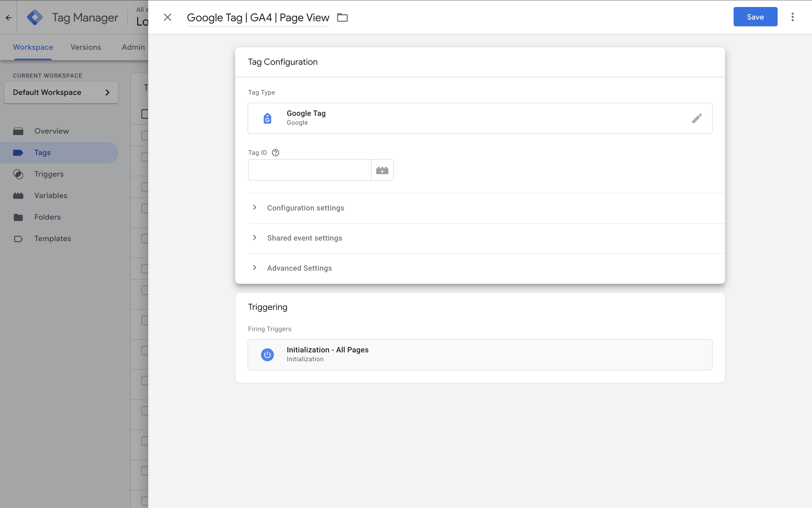812x508 pixels.
Task: Open the Initialization - All Pages trigger
Action: 480,355
